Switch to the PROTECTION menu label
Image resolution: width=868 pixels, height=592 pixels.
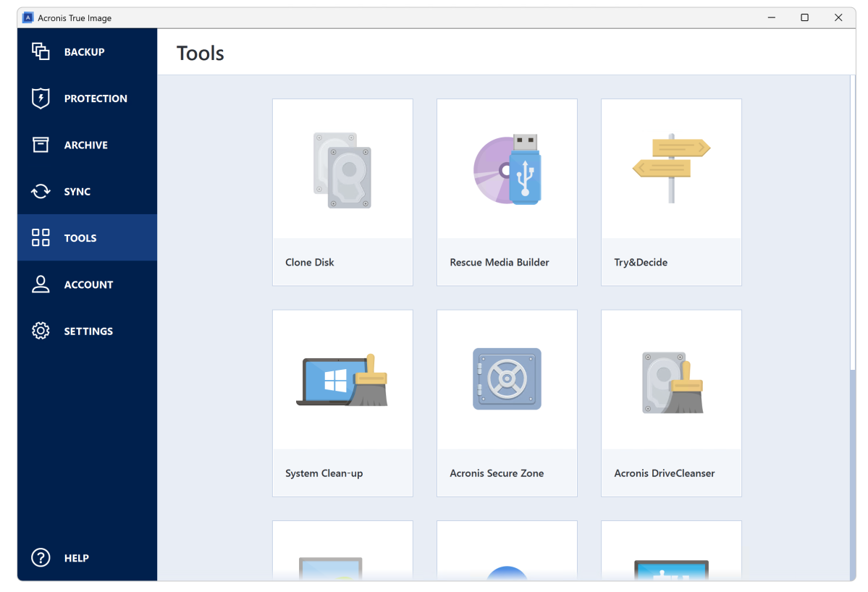96,98
